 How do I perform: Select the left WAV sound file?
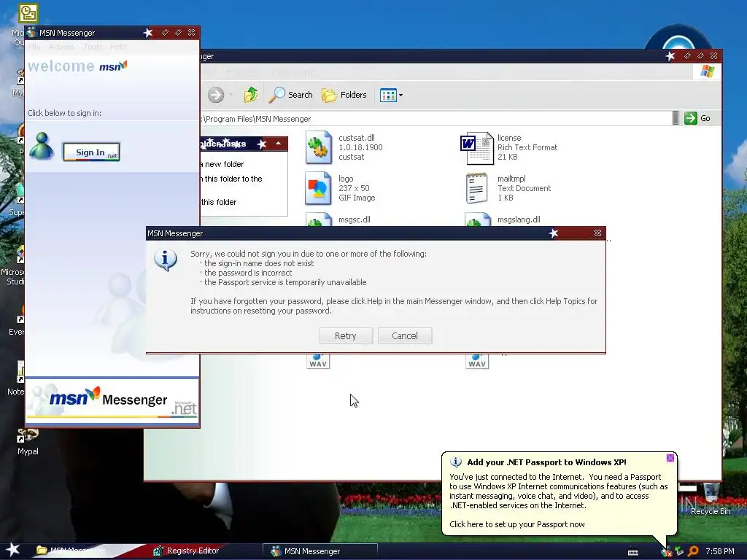(318, 361)
